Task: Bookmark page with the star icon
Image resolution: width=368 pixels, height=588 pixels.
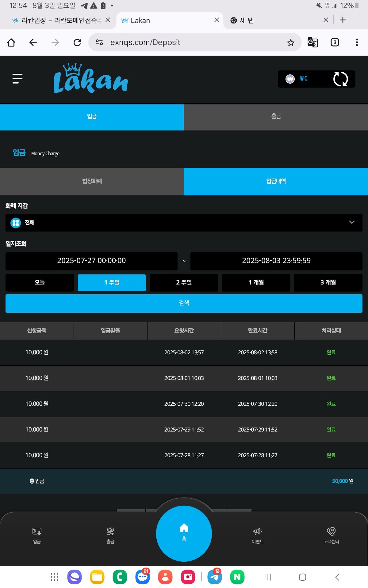Action: pyautogui.click(x=290, y=43)
